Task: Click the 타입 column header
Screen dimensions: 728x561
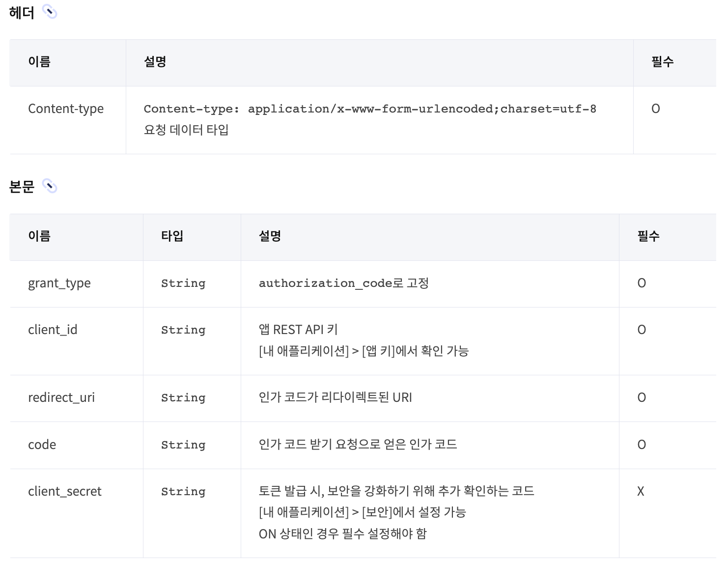Action: 172,236
